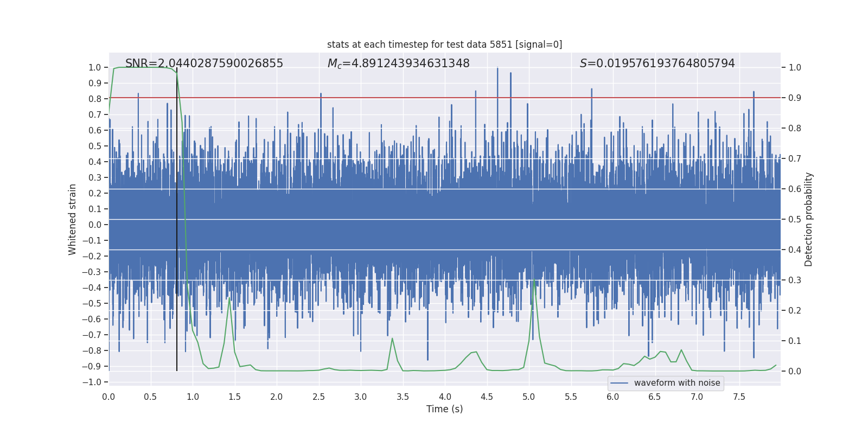The image size is (868, 434).
Task: Click left axis tick label 0.8
Action: 95,99
